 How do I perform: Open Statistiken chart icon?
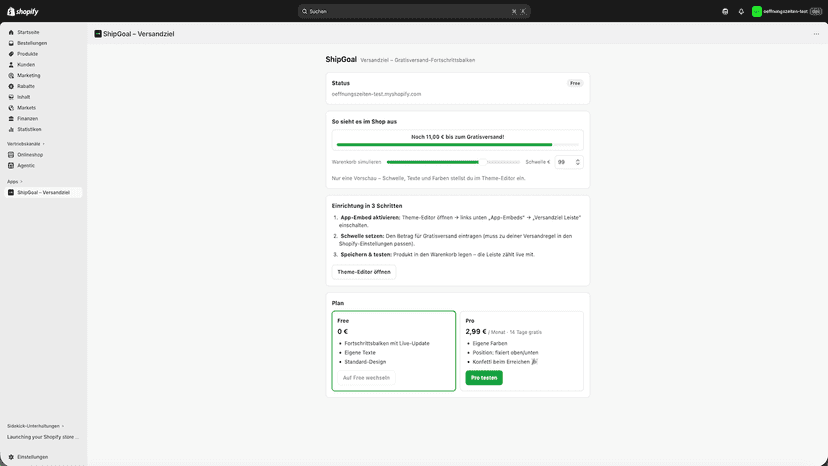pyautogui.click(x=11, y=129)
